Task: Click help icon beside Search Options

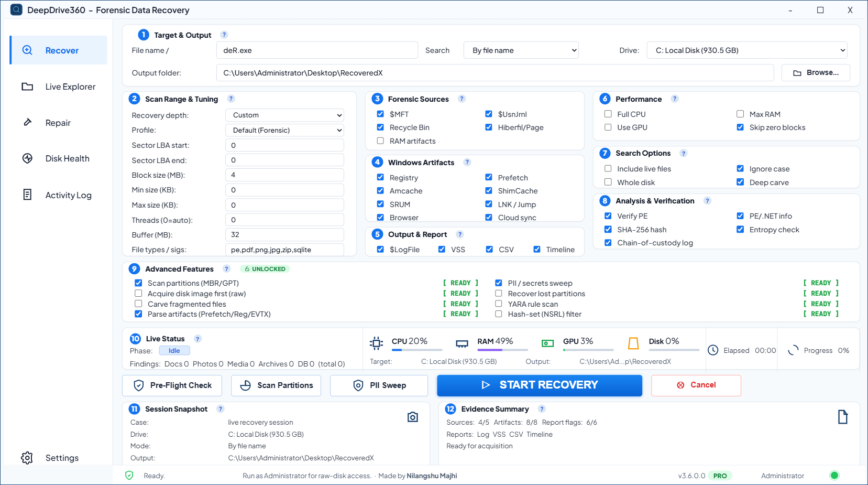Action: coord(684,154)
